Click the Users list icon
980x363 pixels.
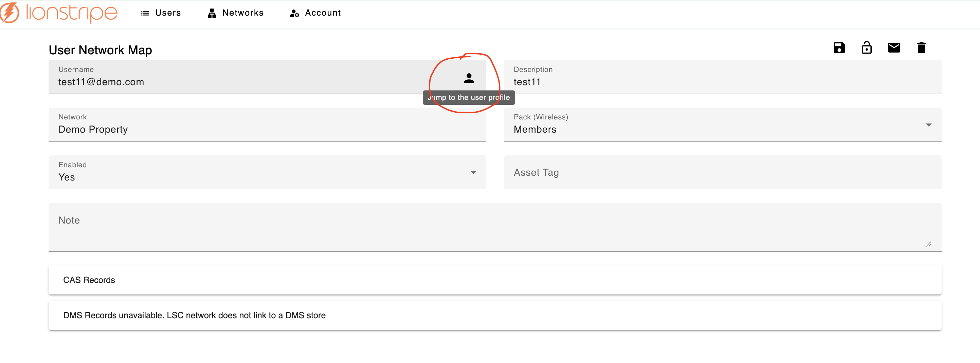pyautogui.click(x=145, y=13)
